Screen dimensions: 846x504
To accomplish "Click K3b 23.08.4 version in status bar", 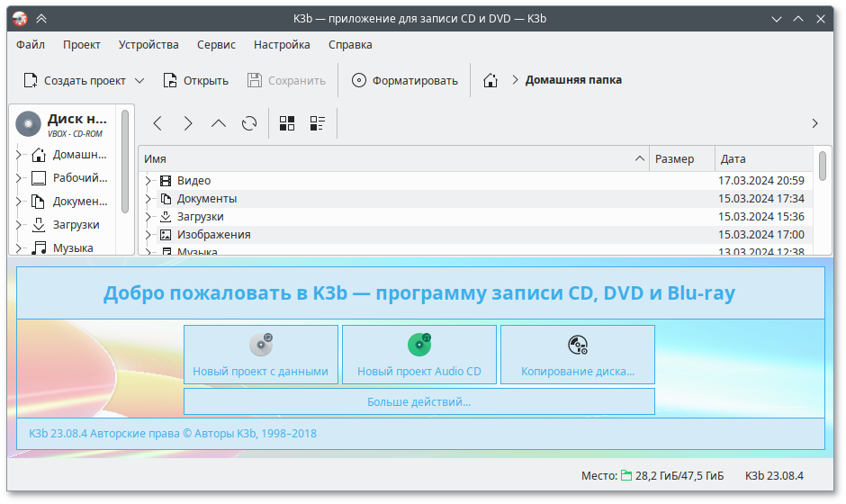I will [x=774, y=476].
